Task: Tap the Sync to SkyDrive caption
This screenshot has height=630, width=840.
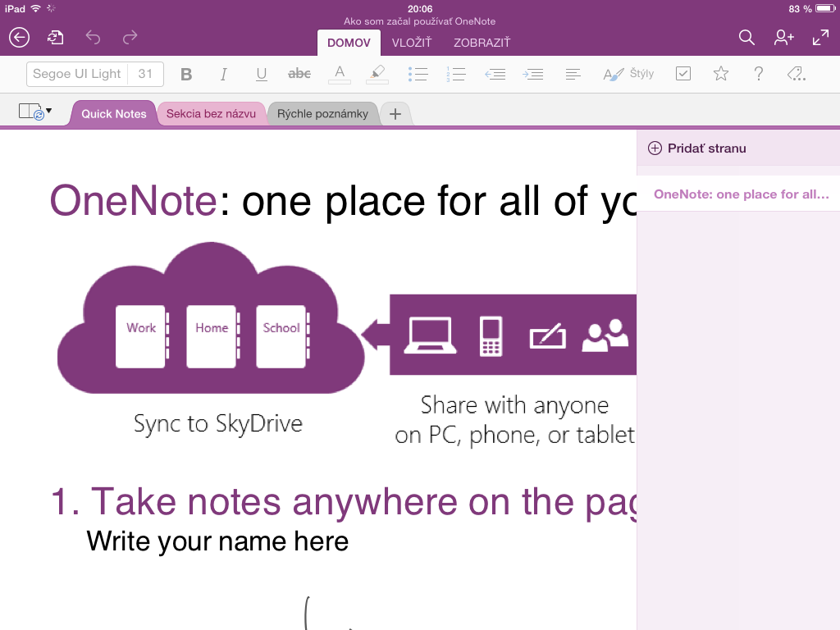Action: tap(218, 424)
